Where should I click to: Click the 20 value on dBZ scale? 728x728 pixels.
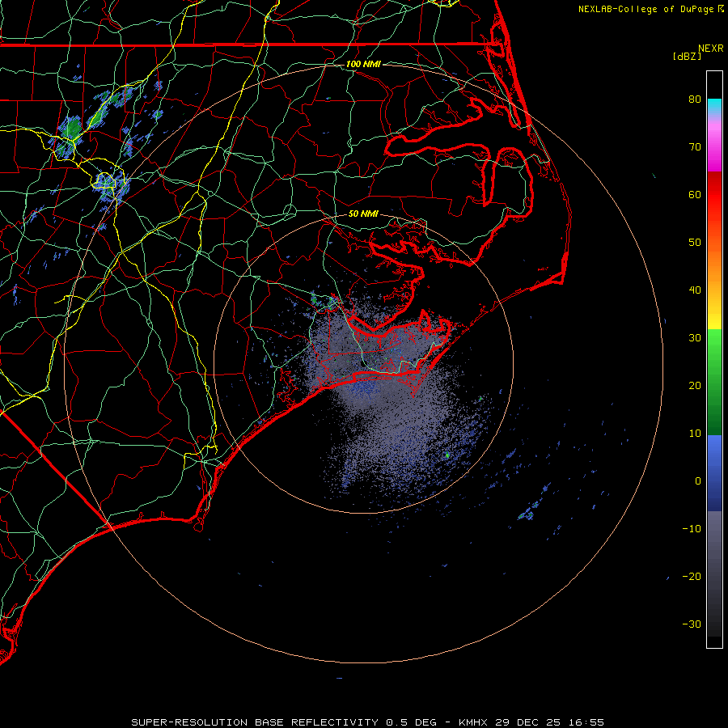tap(695, 385)
